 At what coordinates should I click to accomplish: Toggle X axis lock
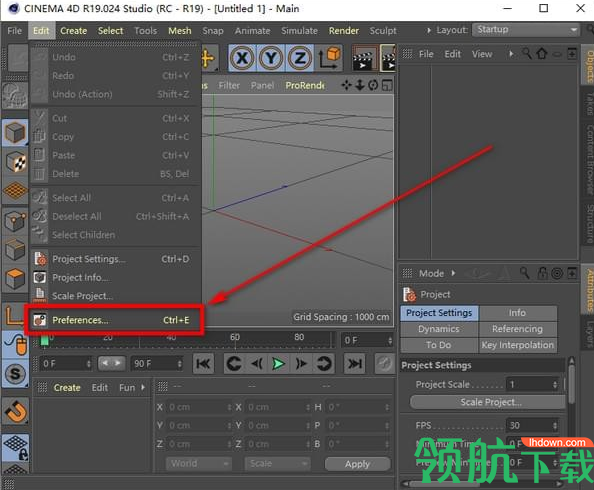[242, 58]
